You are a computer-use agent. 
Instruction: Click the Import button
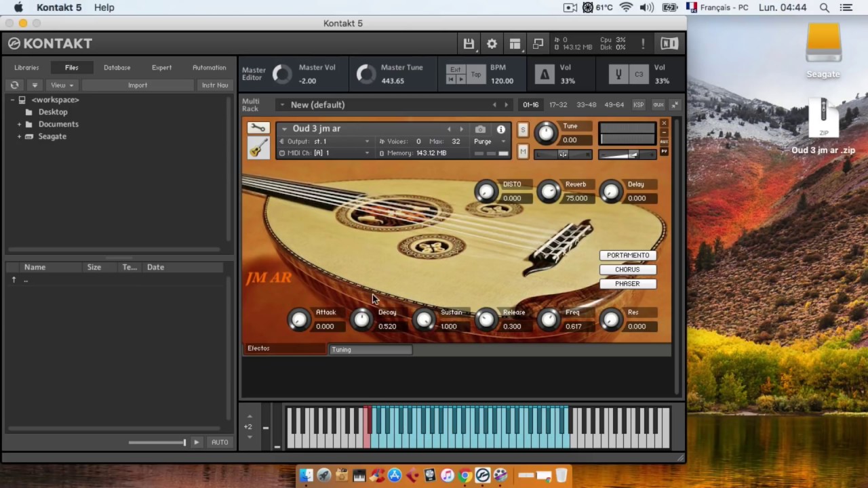138,85
